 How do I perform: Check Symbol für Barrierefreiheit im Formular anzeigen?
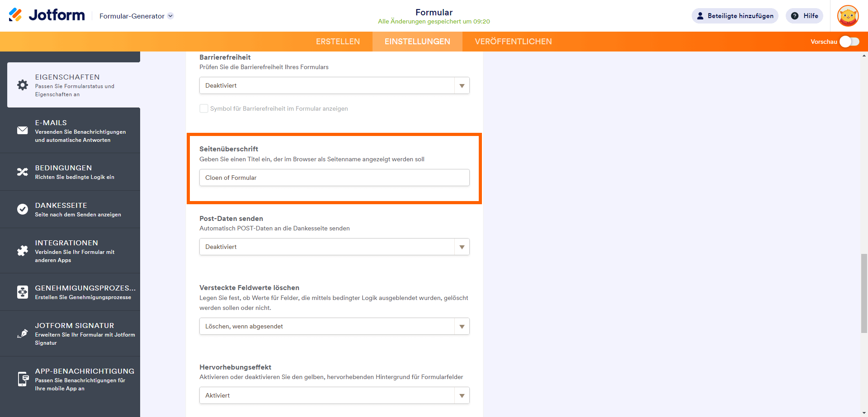click(204, 108)
